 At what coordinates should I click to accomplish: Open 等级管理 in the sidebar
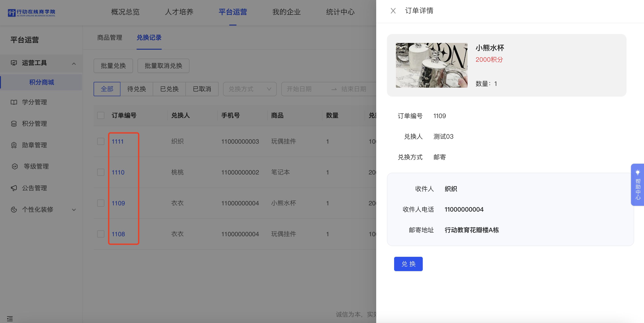pyautogui.click(x=36, y=166)
